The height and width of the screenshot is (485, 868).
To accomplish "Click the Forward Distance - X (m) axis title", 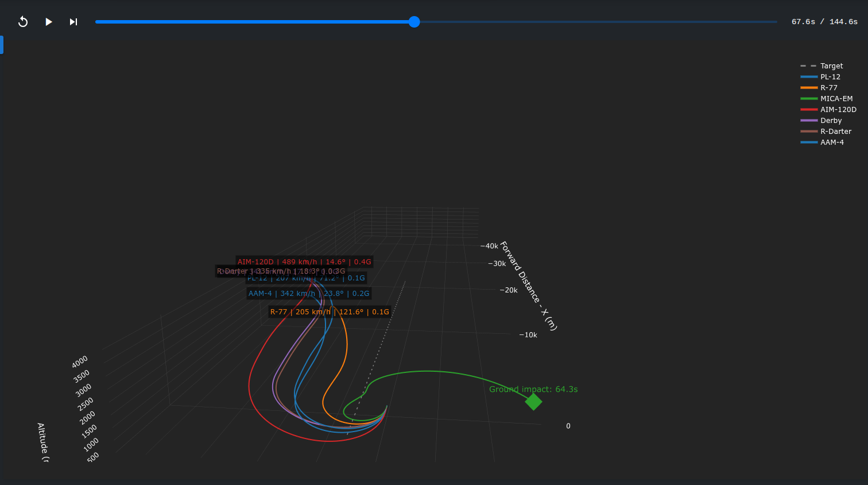I will [x=528, y=286].
